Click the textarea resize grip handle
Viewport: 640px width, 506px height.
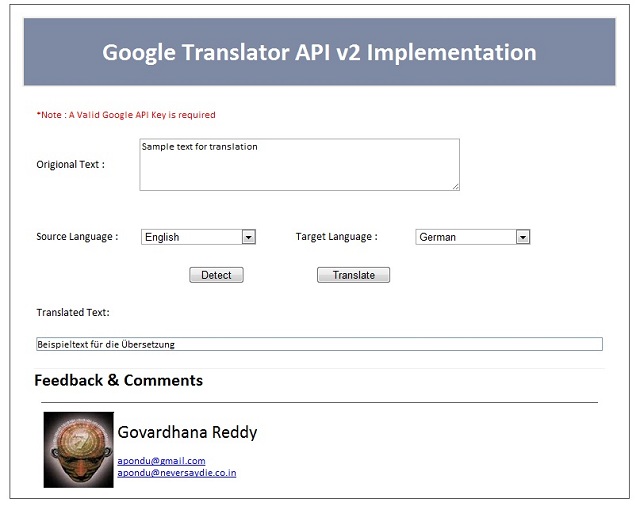pyautogui.click(x=456, y=186)
